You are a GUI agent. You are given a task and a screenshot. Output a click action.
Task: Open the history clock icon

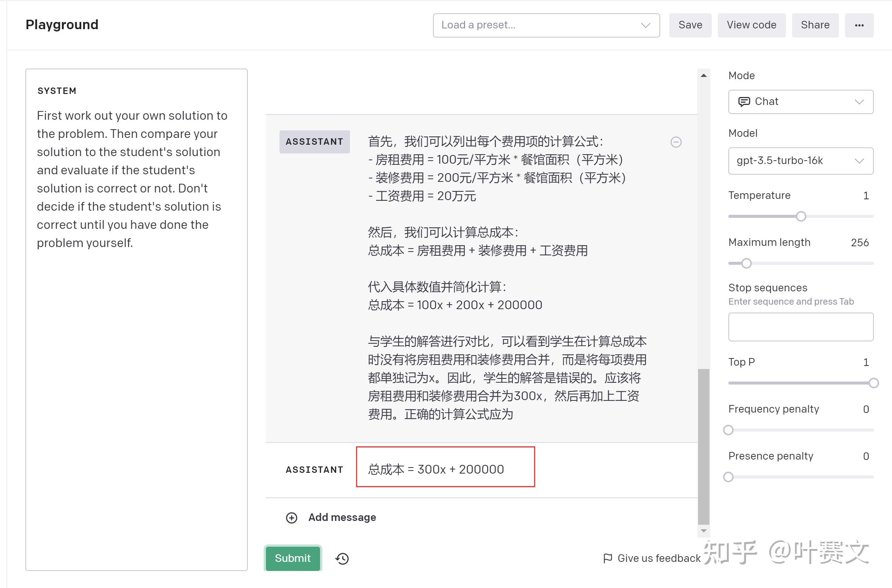click(342, 558)
